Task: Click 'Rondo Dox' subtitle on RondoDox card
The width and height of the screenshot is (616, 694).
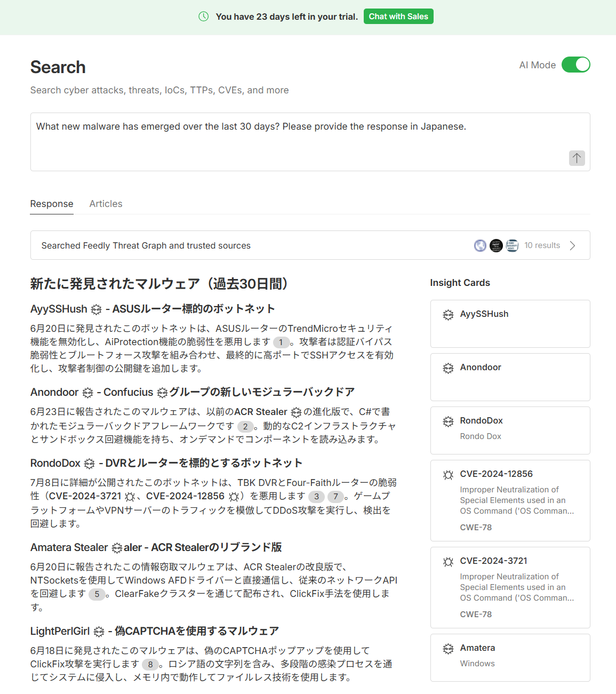Action: click(x=481, y=436)
